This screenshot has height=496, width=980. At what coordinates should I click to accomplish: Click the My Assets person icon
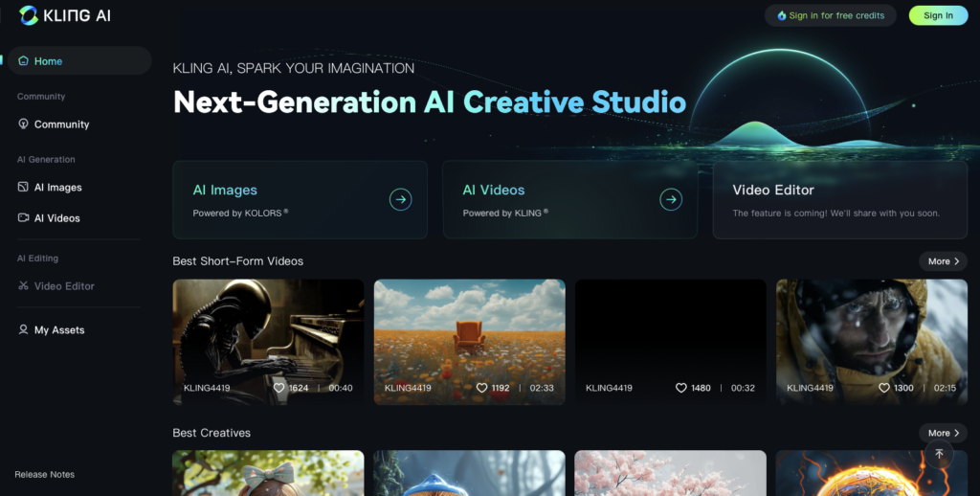(23, 329)
